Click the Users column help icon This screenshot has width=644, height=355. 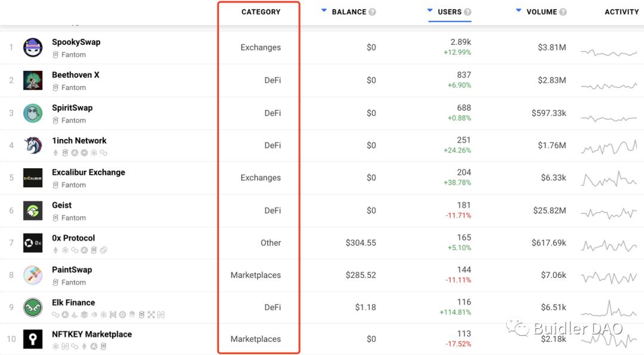[x=467, y=13]
